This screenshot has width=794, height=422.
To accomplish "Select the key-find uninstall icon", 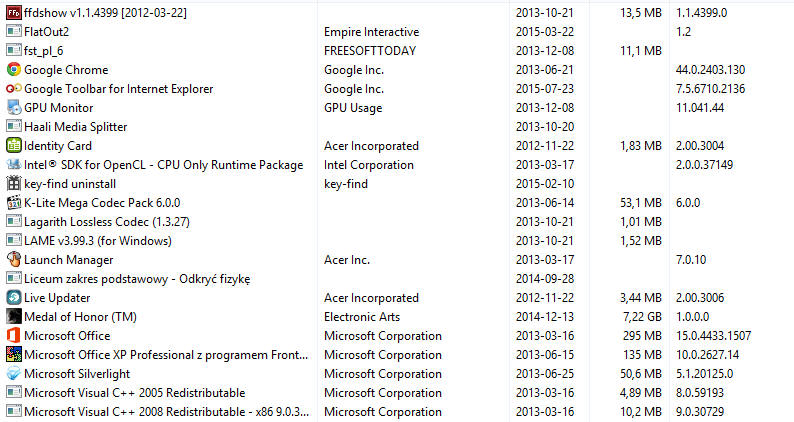I will 14,183.
